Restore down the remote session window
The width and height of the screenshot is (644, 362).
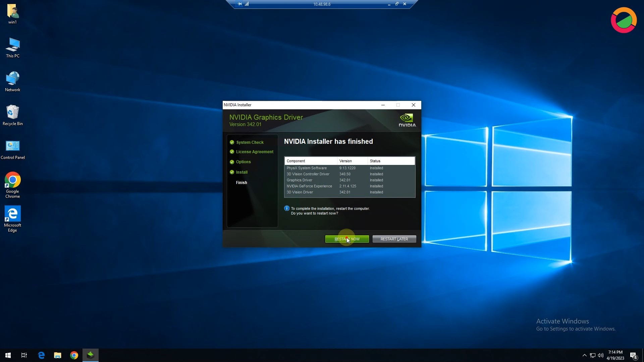tap(397, 4)
